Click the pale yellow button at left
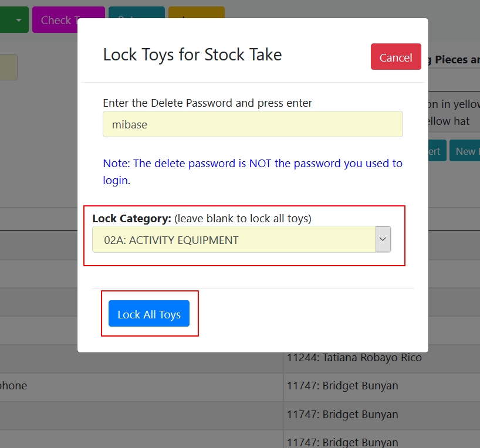480x448 pixels. click(8, 67)
